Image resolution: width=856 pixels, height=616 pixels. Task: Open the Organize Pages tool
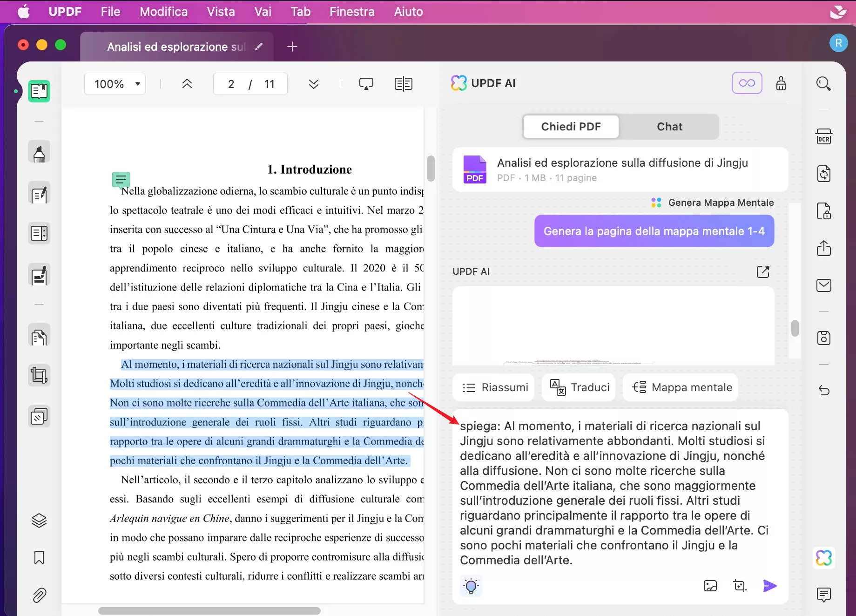click(x=39, y=336)
